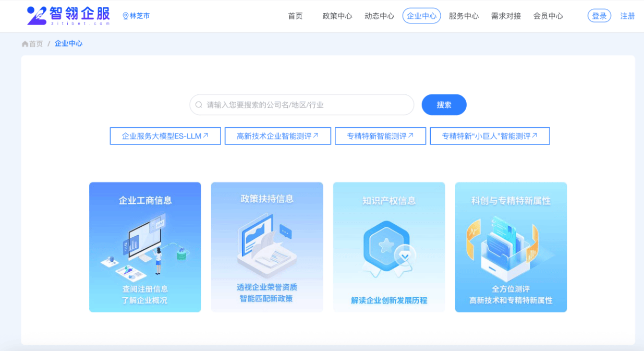
Task: Open 服务中心 menu item
Action: tap(464, 16)
